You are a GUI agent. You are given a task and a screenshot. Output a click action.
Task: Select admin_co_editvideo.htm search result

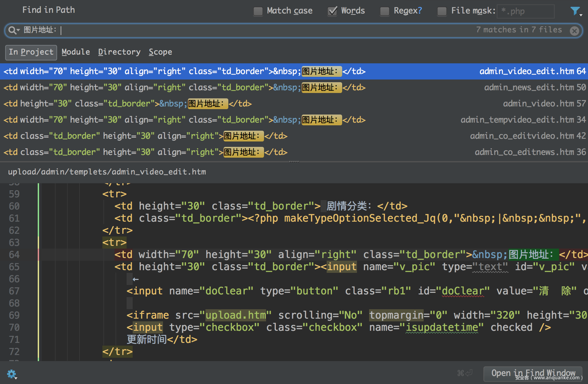pyautogui.click(x=294, y=136)
